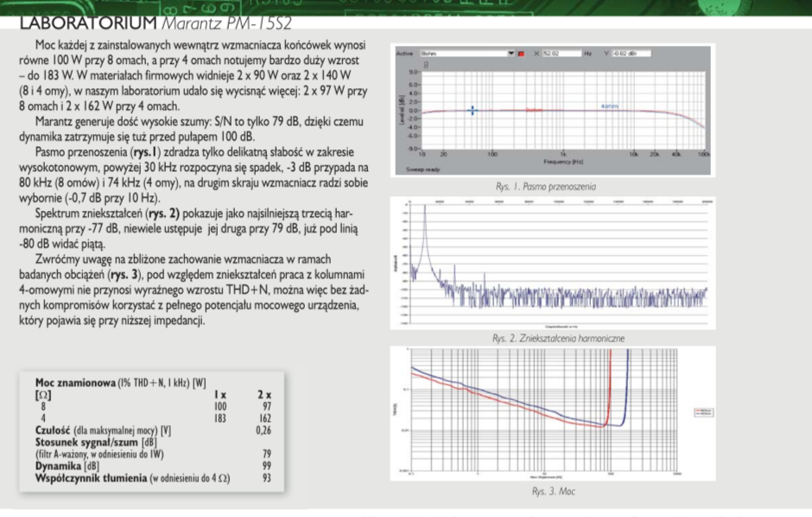The image size is (812, 517).
Task: Click the "Dynamika" row label
Action: coord(58,466)
